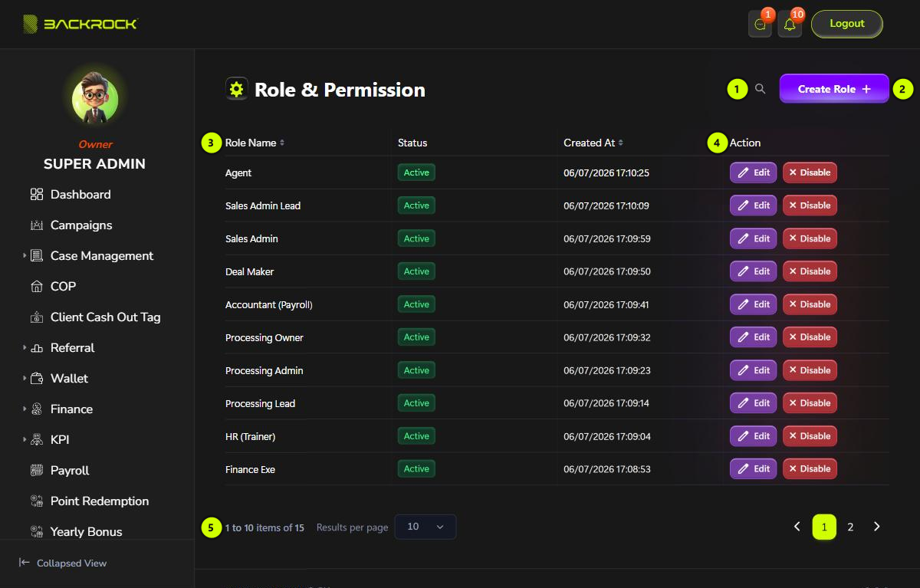Click the Super Admin avatar
The image size is (920, 588).
[95, 100]
